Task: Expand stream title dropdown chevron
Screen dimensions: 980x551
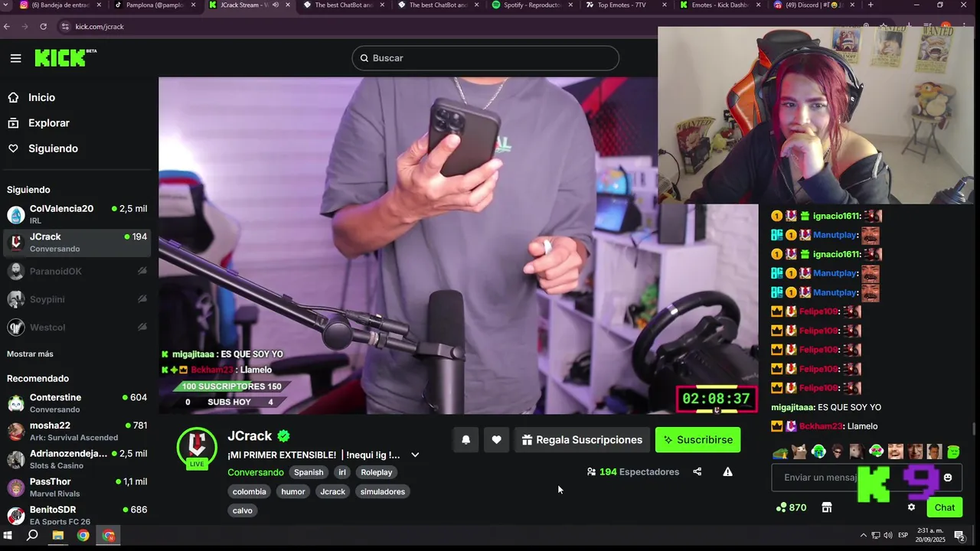Action: tap(415, 455)
